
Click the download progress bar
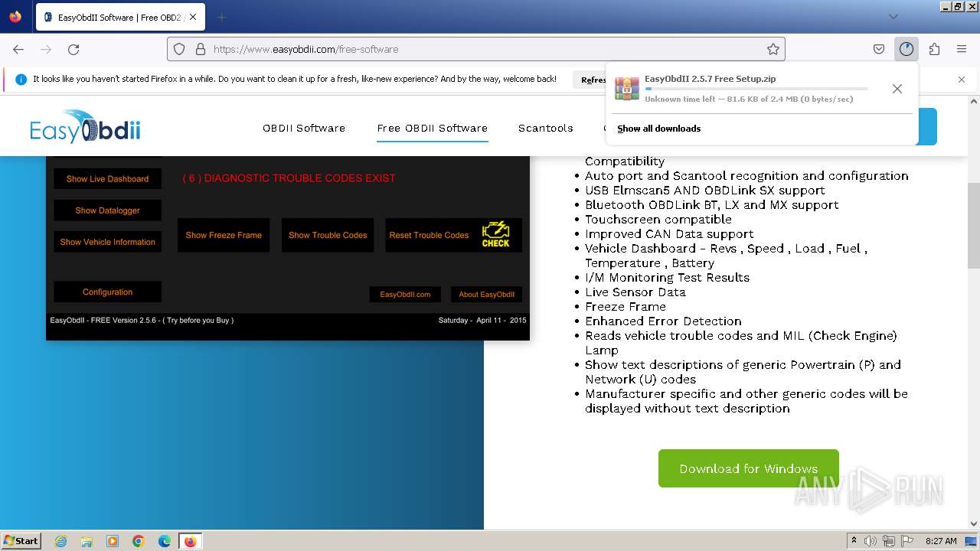point(756,90)
